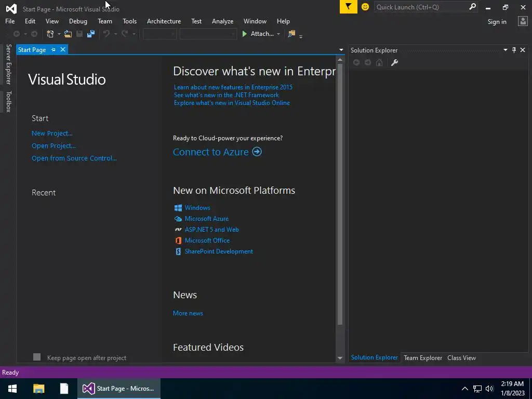Close the Start Page tab
Screen dimensions: 532x399
coord(63,49)
